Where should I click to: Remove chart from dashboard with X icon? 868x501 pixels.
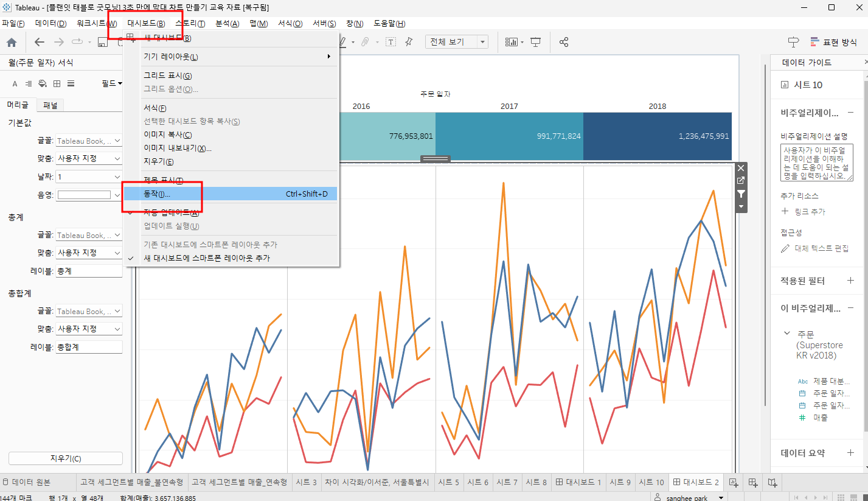741,168
